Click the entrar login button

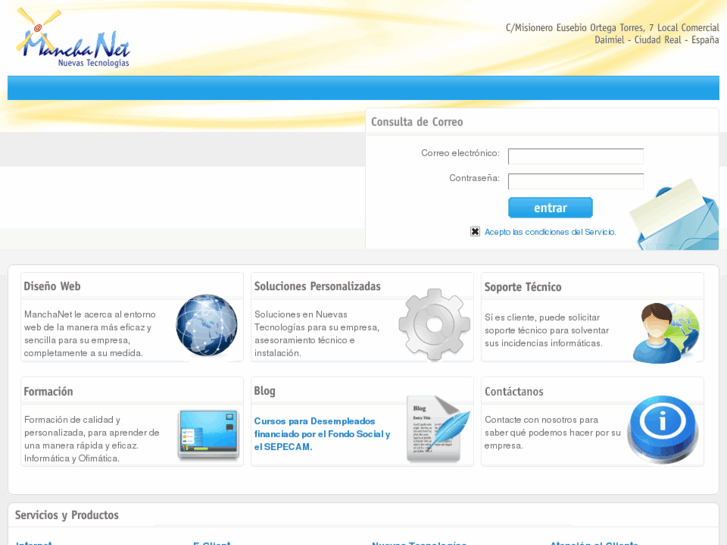pos(550,208)
